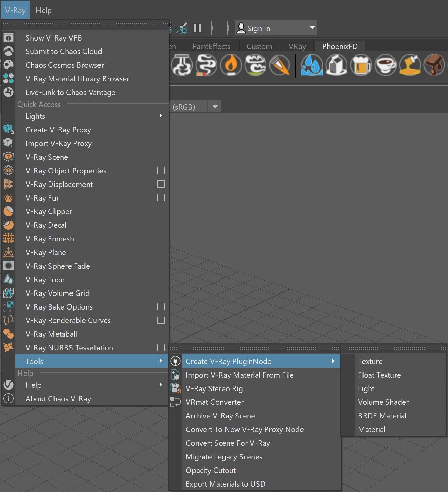Click the V-Ray Scene icon

9,157
